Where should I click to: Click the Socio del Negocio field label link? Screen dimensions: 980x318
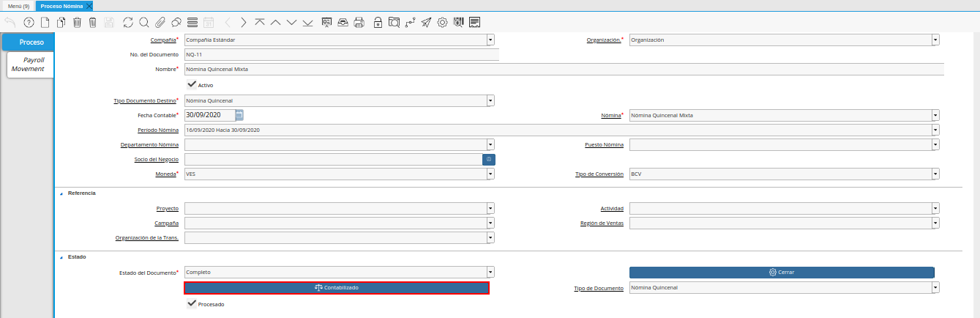157,159
